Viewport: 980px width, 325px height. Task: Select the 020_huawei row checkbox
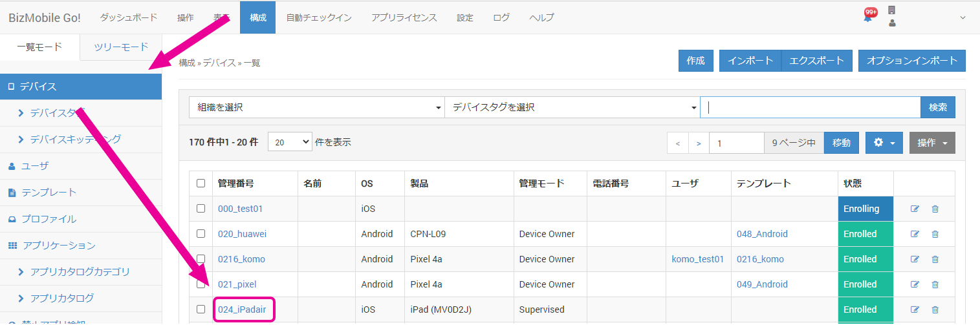coord(201,234)
